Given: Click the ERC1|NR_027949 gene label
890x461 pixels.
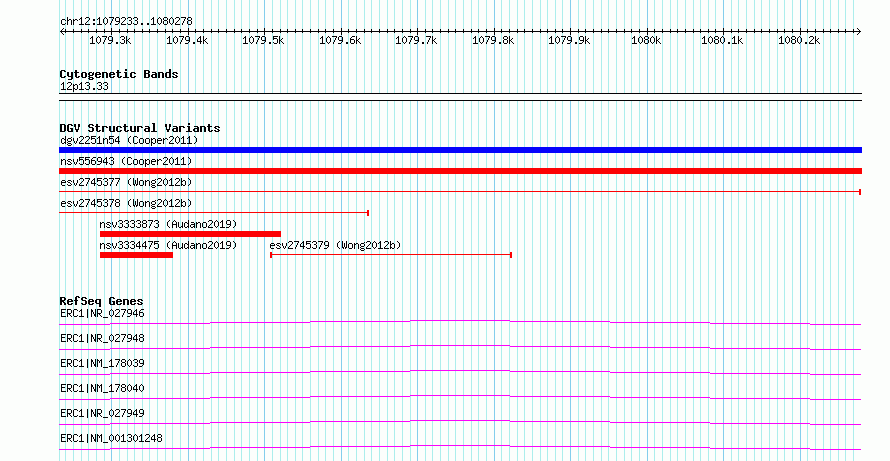Looking at the screenshot, I should (102, 413).
